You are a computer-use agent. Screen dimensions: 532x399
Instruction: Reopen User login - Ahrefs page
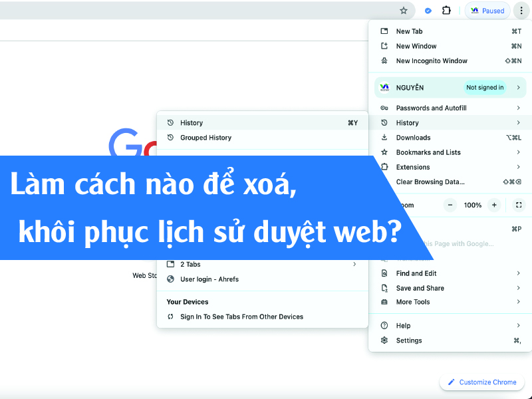263,279
